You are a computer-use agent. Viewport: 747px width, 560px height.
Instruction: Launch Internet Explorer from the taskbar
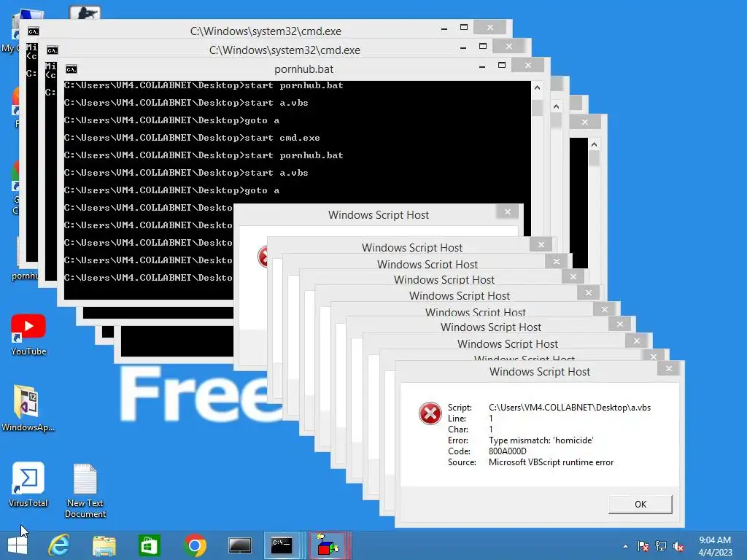coord(59,545)
